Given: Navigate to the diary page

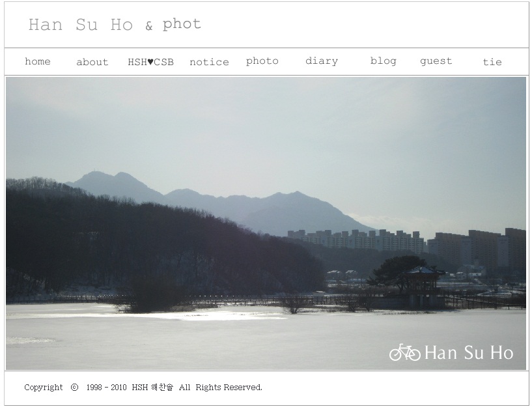Looking at the screenshot, I should 322,61.
